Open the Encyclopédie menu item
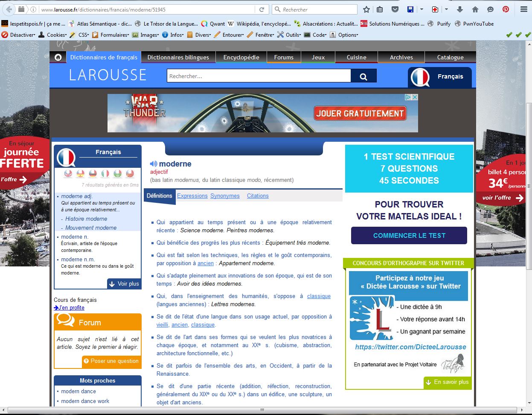Viewport: 532px width, 415px height. pyautogui.click(x=241, y=57)
